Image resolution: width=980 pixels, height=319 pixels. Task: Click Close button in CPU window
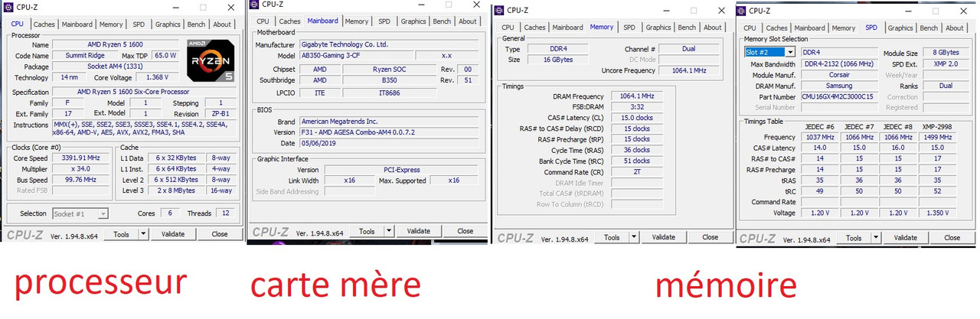(220, 235)
